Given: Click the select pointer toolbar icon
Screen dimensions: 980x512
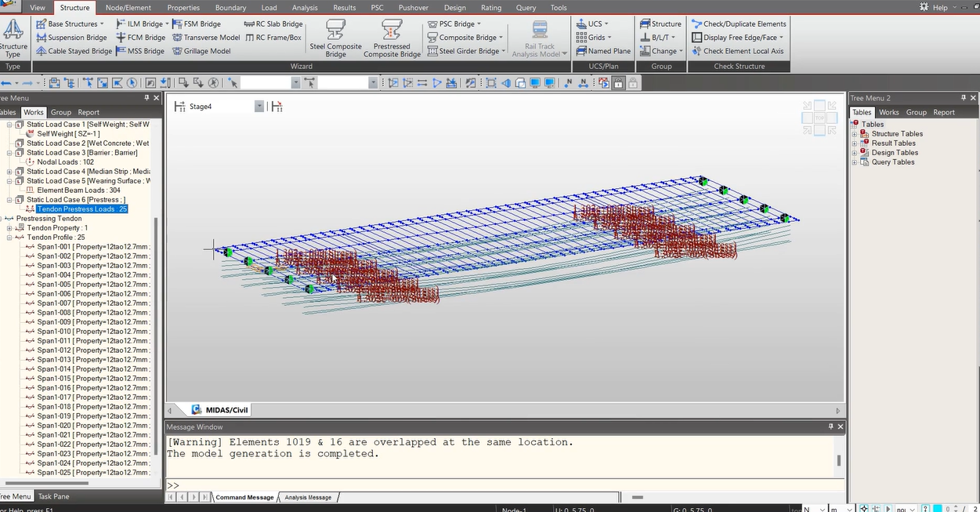Looking at the screenshot, I should coord(233,82).
